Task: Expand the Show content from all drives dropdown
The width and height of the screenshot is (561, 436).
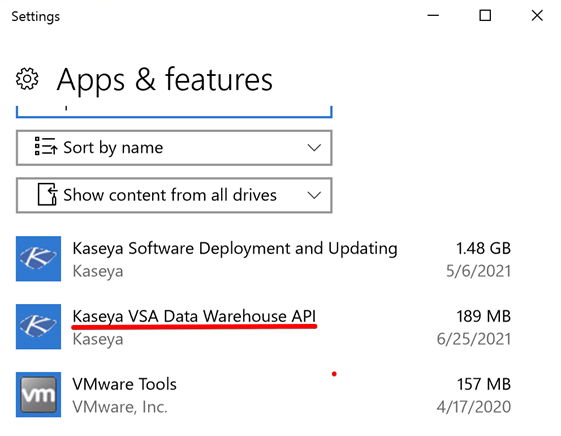Action: [174, 195]
